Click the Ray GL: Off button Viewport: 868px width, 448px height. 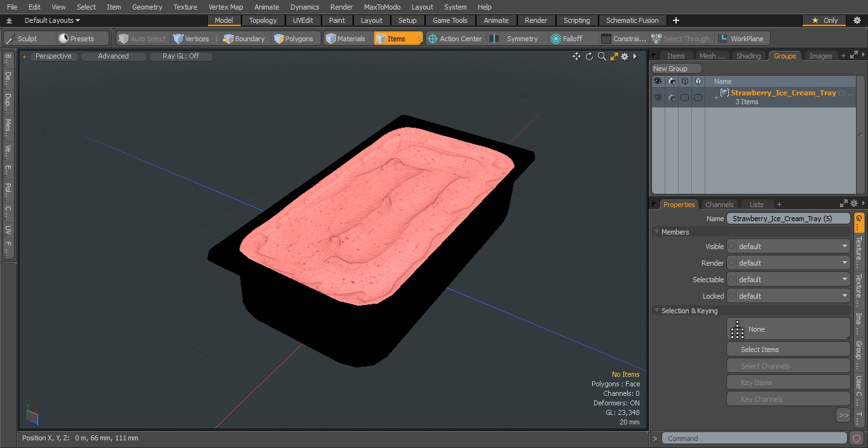click(x=180, y=57)
